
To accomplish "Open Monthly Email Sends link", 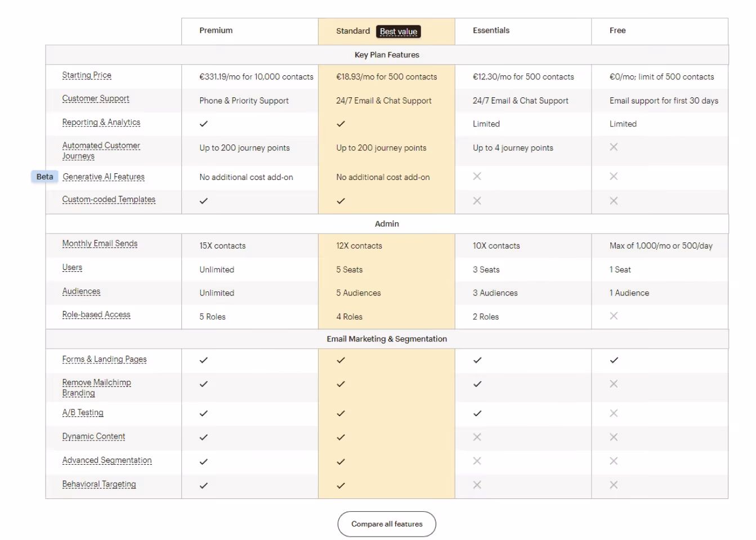I will click(100, 244).
